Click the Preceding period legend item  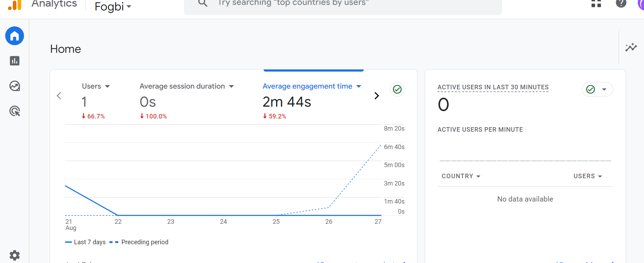tap(139, 242)
